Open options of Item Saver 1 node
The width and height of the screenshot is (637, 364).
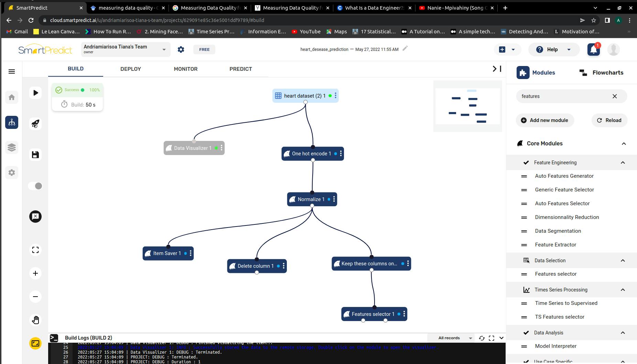coord(191,253)
